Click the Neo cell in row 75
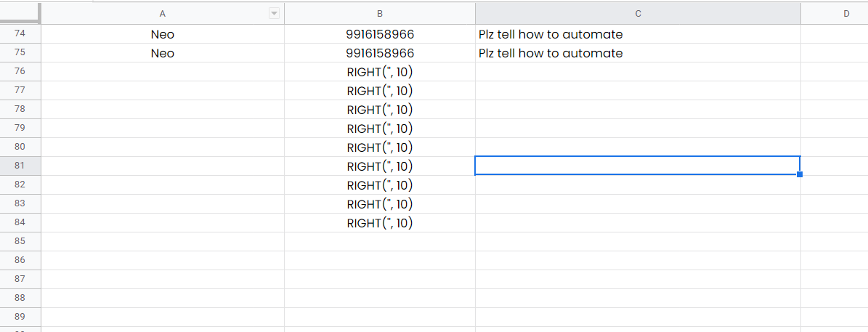Image resolution: width=868 pixels, height=332 pixels. [163, 53]
